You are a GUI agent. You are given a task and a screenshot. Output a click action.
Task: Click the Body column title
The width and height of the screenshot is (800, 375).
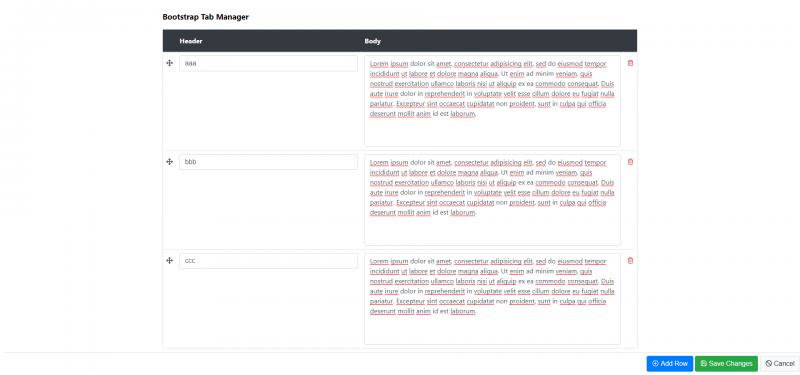click(372, 41)
